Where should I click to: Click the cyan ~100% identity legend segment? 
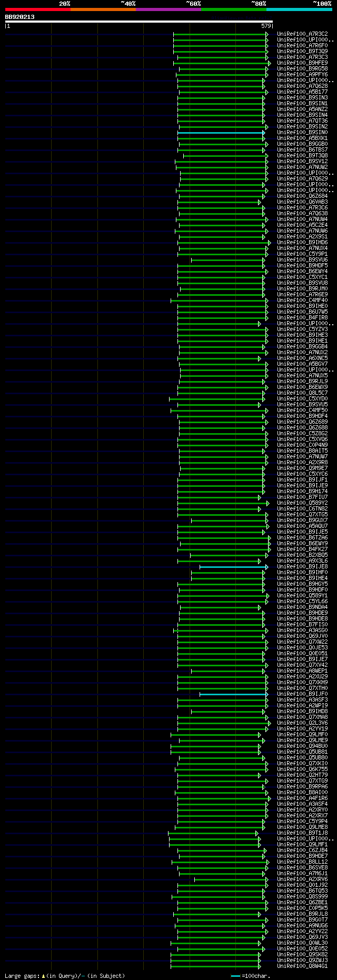click(299, 9)
